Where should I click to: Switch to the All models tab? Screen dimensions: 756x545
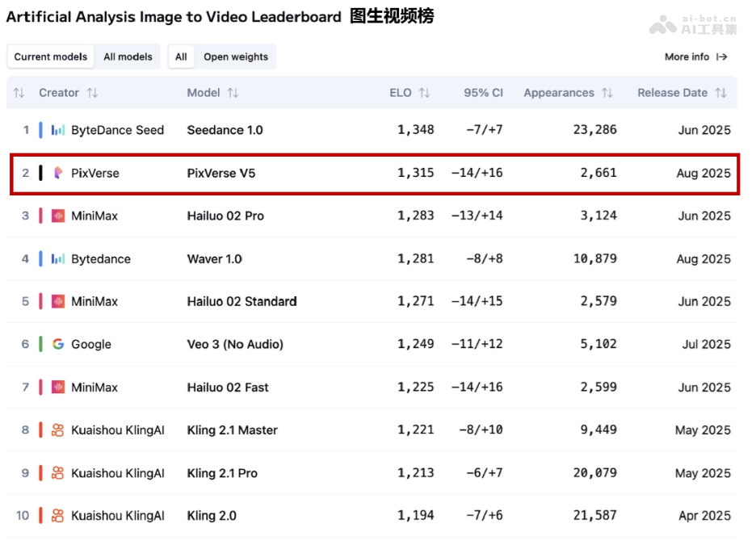(128, 57)
